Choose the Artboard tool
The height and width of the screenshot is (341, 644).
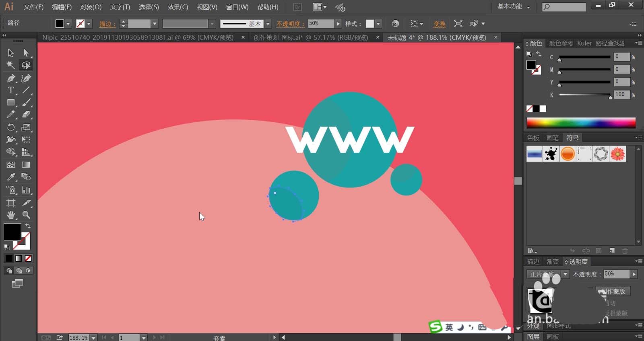(11, 203)
